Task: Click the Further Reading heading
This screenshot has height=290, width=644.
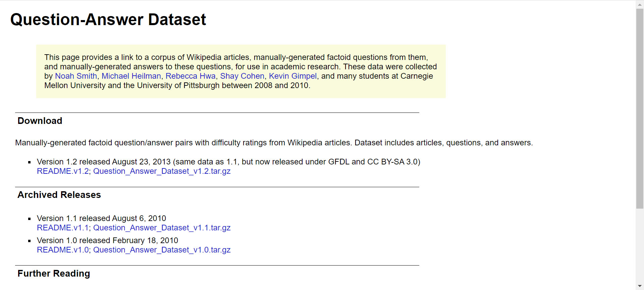Action: [x=54, y=273]
